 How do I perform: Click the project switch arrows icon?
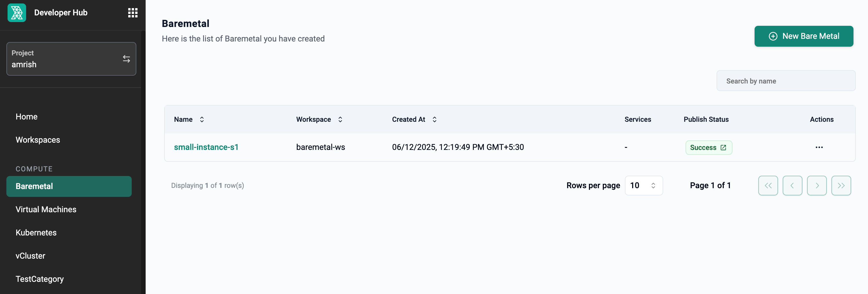(126, 59)
